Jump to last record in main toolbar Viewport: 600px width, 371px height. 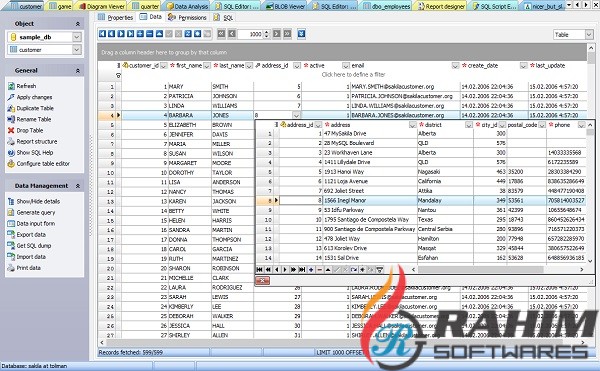pyautogui.click(x=130, y=34)
